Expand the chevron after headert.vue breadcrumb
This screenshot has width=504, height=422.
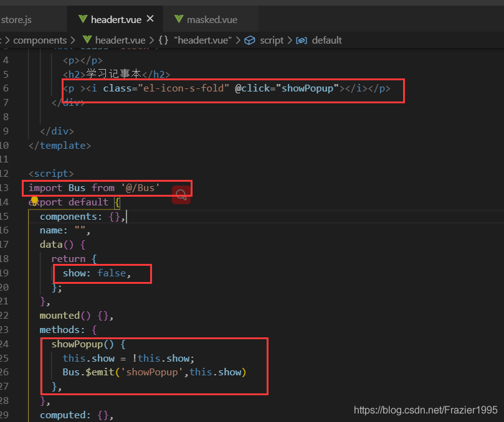[152, 40]
